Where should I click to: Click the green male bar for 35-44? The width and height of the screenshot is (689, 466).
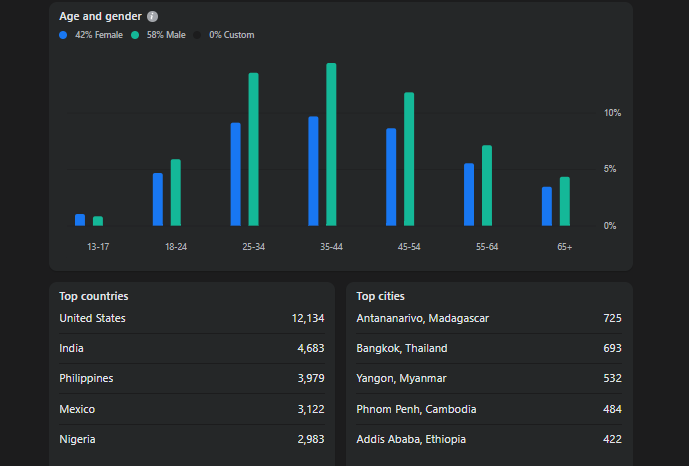tap(331, 144)
